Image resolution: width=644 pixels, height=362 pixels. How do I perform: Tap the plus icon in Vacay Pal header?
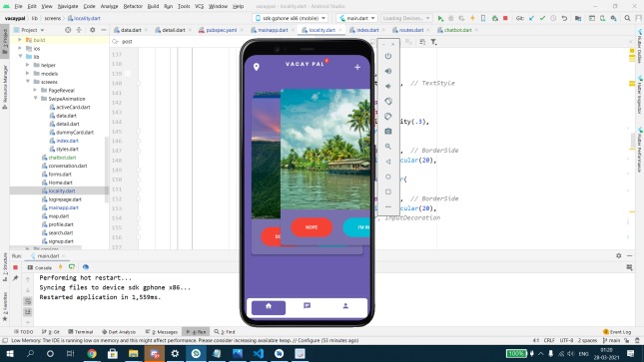tap(357, 67)
